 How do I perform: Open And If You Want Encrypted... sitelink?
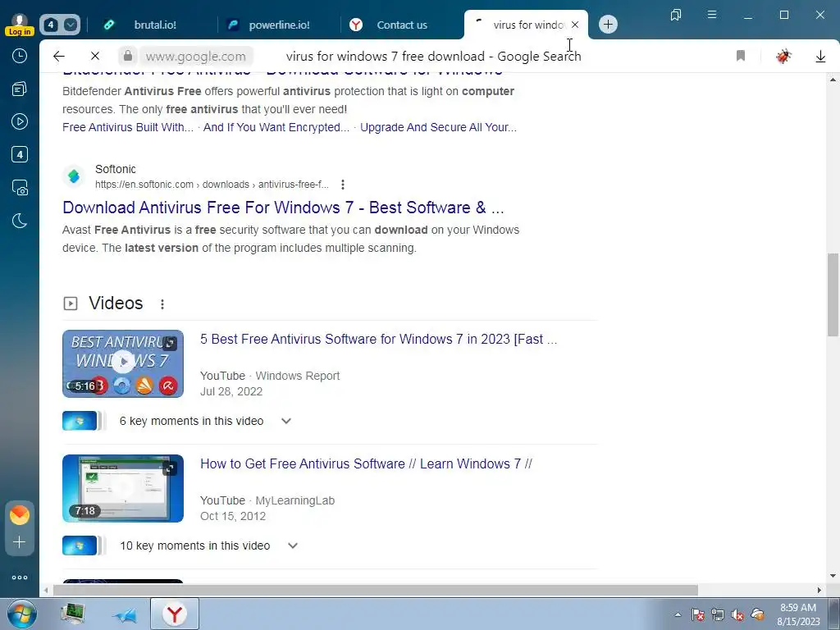pyautogui.click(x=276, y=127)
